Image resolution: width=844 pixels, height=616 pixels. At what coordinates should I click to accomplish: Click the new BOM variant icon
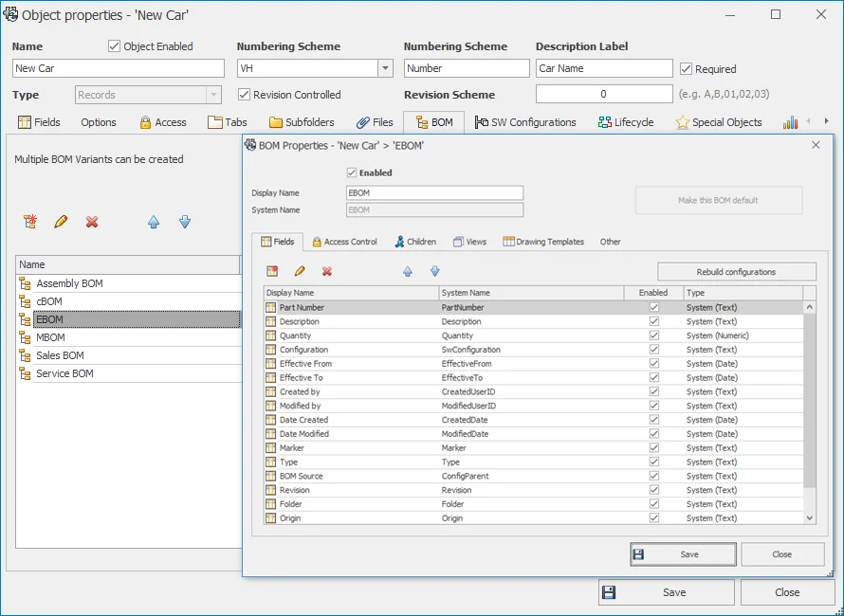[30, 222]
